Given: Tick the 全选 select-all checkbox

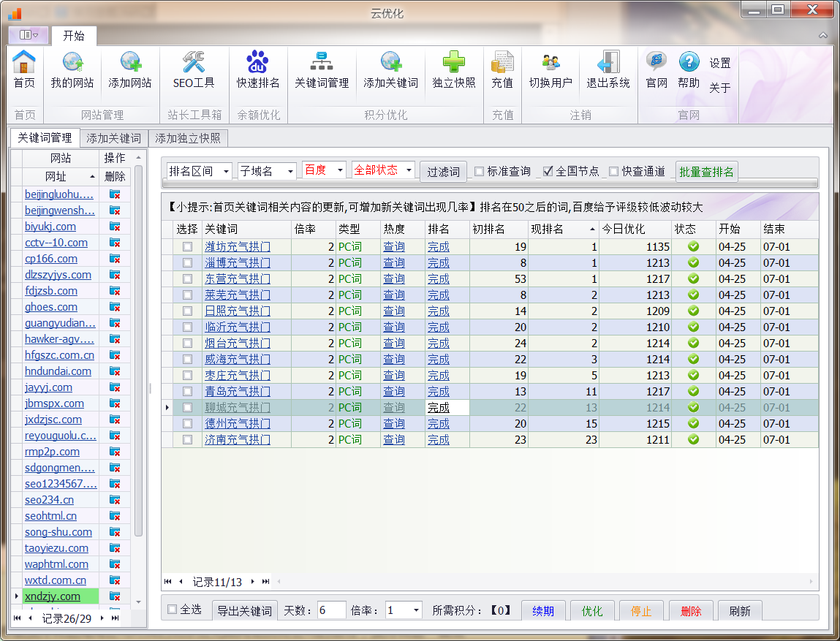Looking at the screenshot, I should coord(173,610).
